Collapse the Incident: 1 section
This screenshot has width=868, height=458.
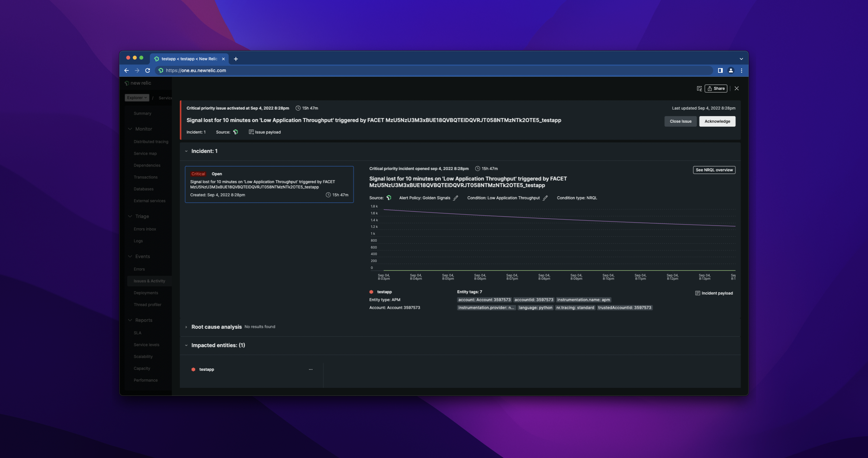click(186, 151)
